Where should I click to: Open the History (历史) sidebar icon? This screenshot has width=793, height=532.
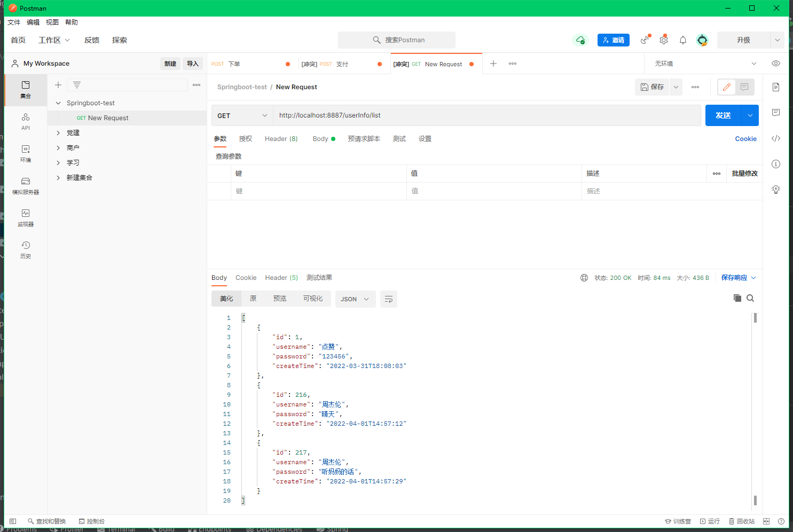pos(26,249)
